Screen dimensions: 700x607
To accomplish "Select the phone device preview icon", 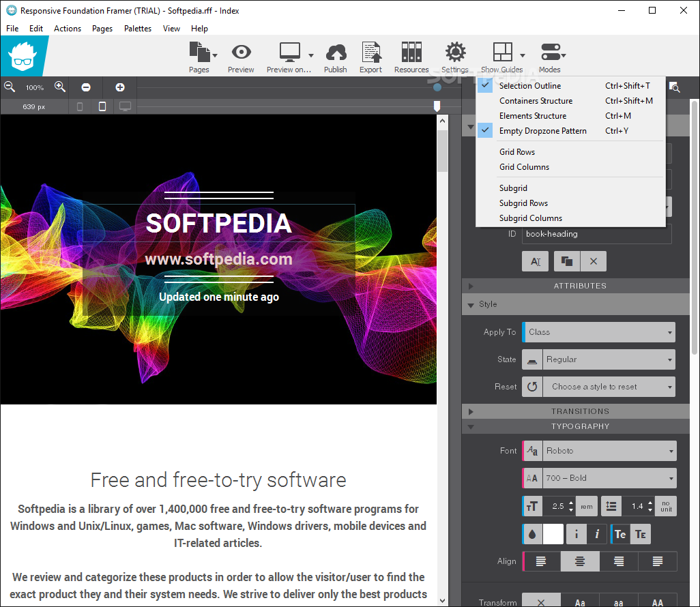I will 80,106.
